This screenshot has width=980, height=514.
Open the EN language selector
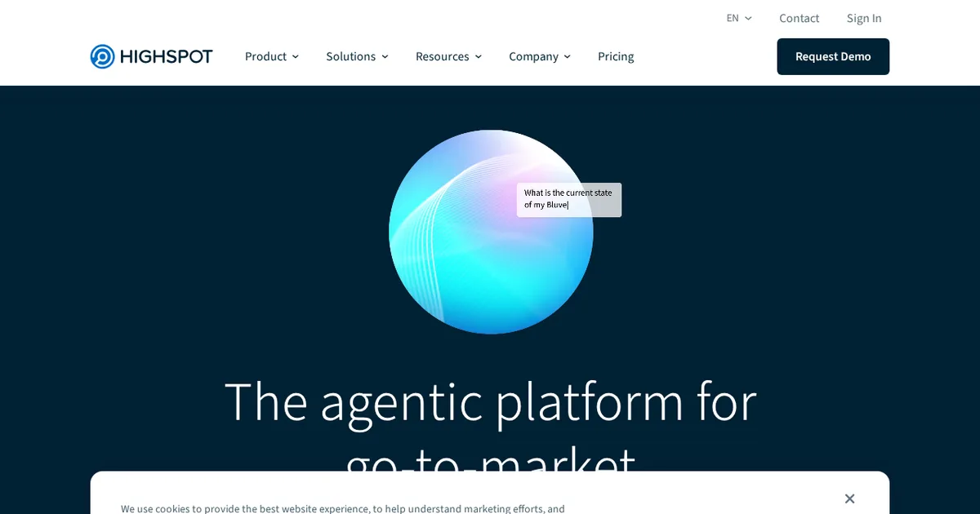coord(739,18)
